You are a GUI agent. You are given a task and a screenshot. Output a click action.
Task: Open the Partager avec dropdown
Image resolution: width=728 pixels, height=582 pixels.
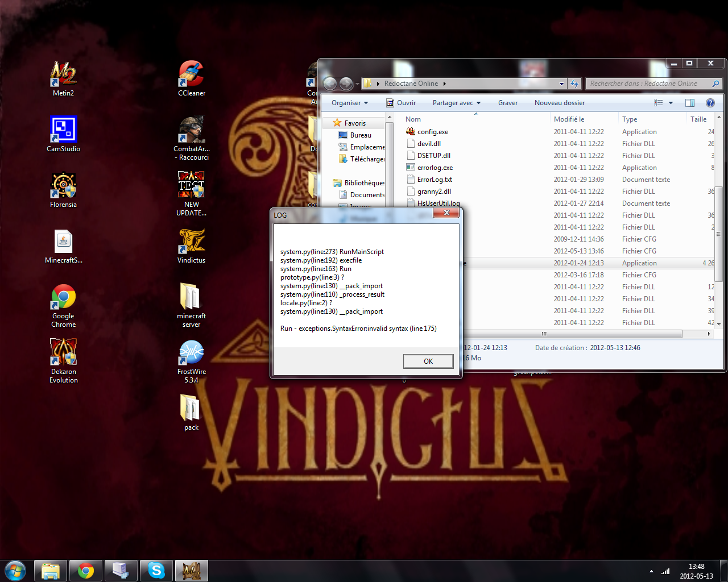click(x=457, y=103)
